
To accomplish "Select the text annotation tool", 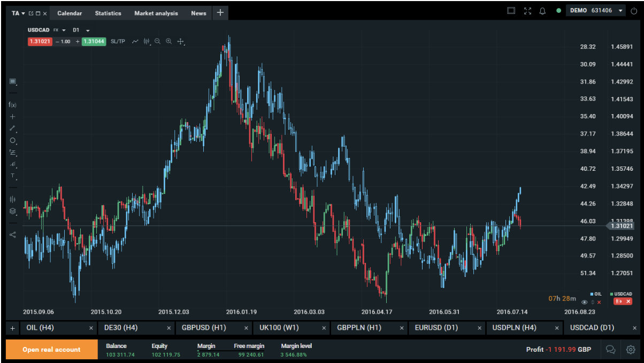I will click(12, 176).
